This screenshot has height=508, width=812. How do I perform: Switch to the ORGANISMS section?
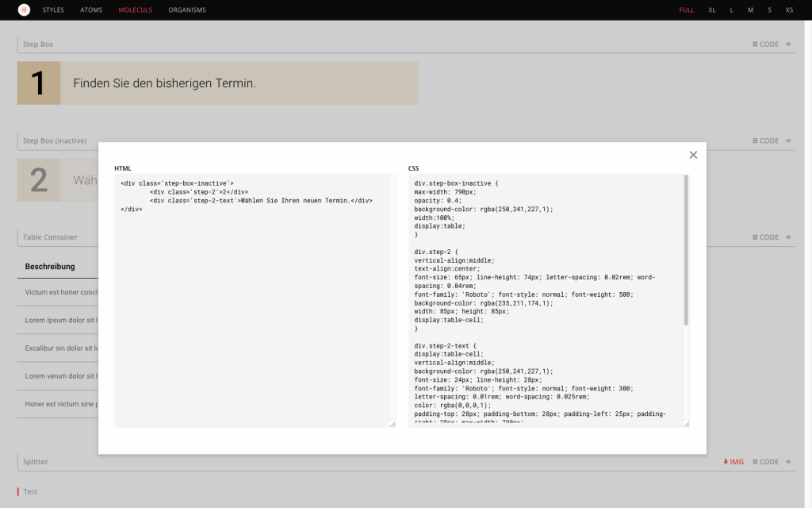point(186,10)
